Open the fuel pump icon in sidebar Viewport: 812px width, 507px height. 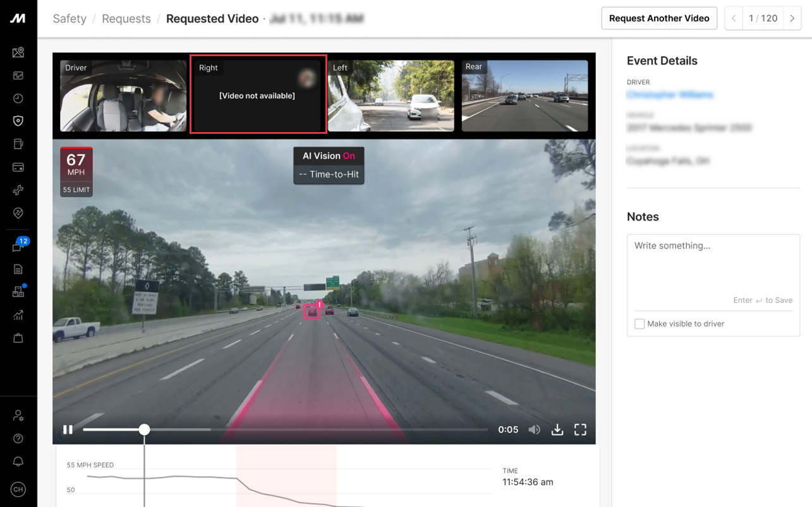18,144
